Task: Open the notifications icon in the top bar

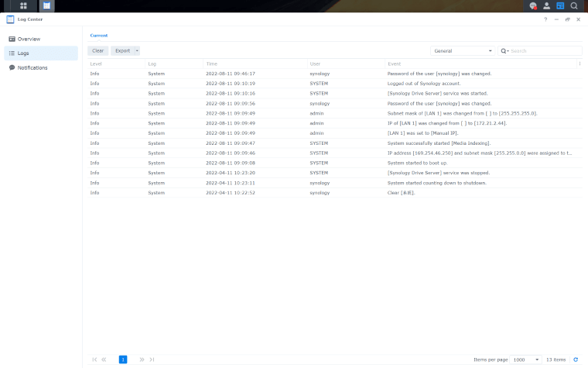Action: tap(533, 6)
